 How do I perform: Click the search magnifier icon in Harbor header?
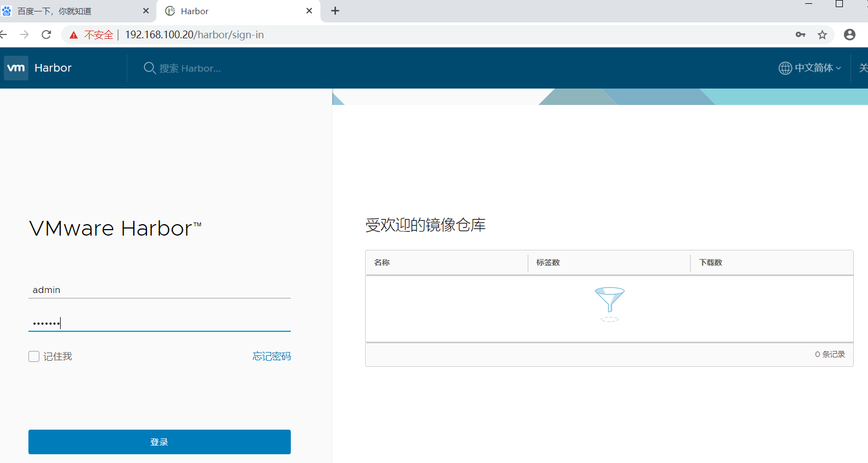tap(149, 68)
